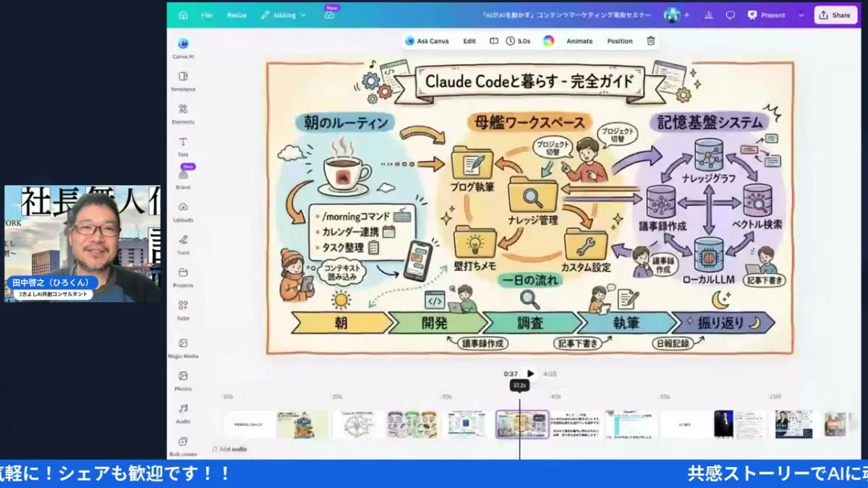The width and height of the screenshot is (868, 488).
Task: Open the Templates panel in sidebar
Action: coord(183,77)
